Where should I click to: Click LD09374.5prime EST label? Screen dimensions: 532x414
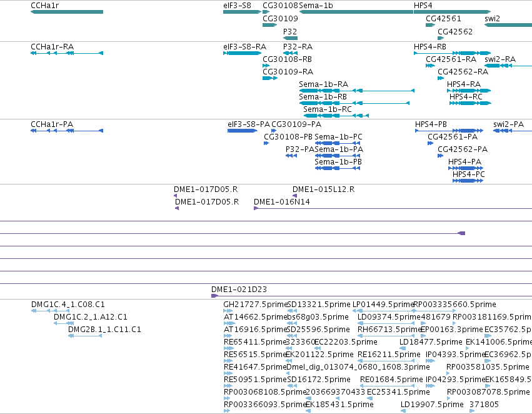tap(389, 317)
